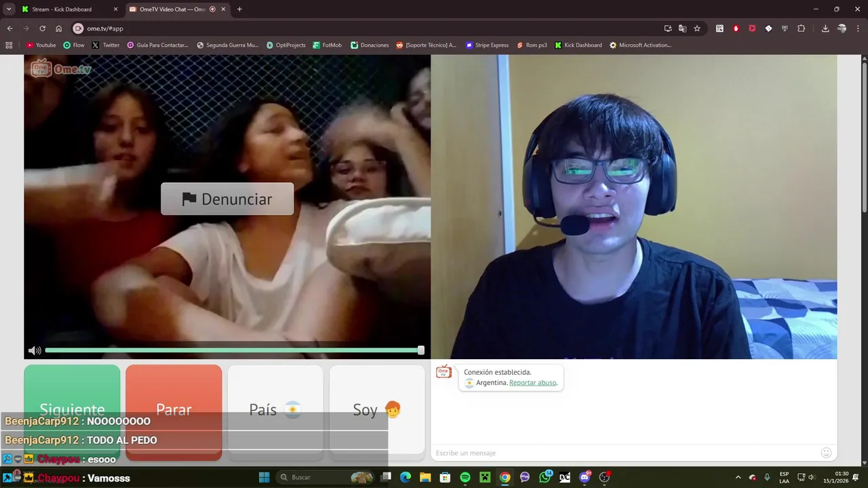
Task: Open site information icon in address bar
Action: point(78,28)
